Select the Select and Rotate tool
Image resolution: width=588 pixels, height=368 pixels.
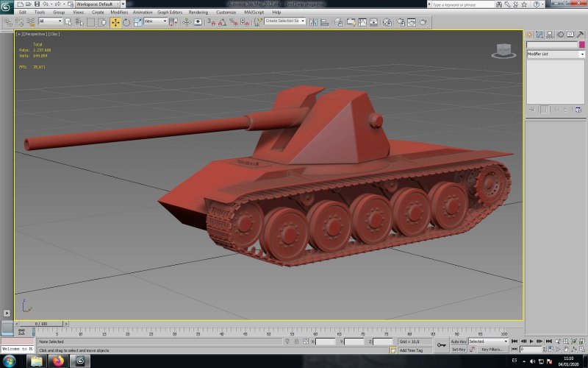click(126, 22)
